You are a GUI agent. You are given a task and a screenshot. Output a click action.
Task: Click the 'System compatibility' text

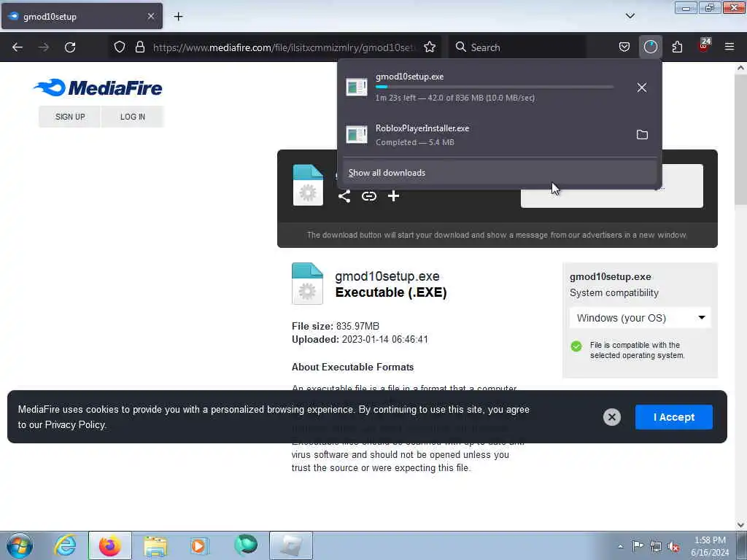pyautogui.click(x=614, y=293)
